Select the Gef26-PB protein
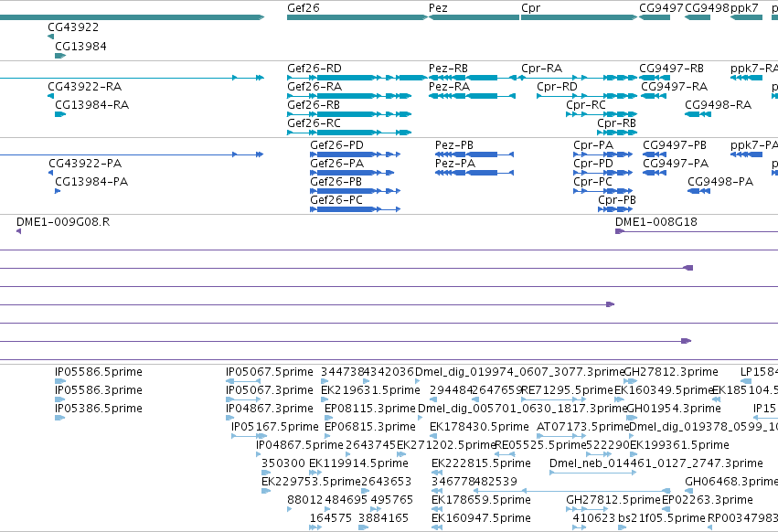 (x=356, y=191)
